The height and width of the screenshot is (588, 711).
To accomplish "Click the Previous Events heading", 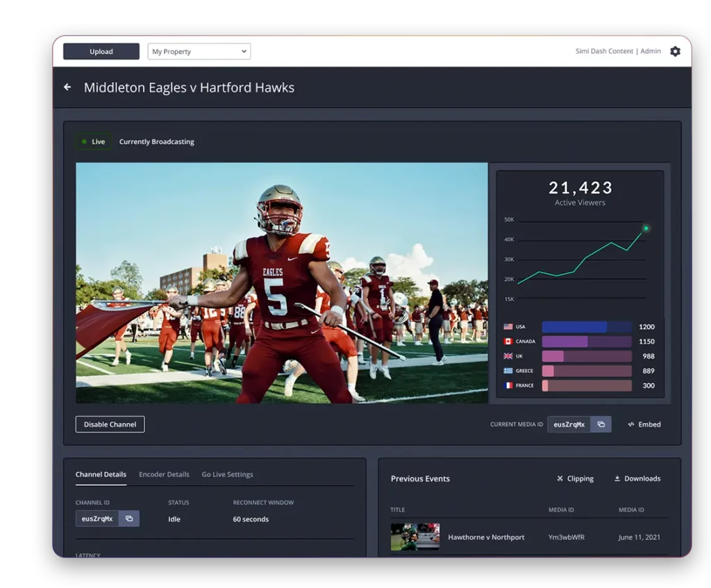I will tap(420, 479).
